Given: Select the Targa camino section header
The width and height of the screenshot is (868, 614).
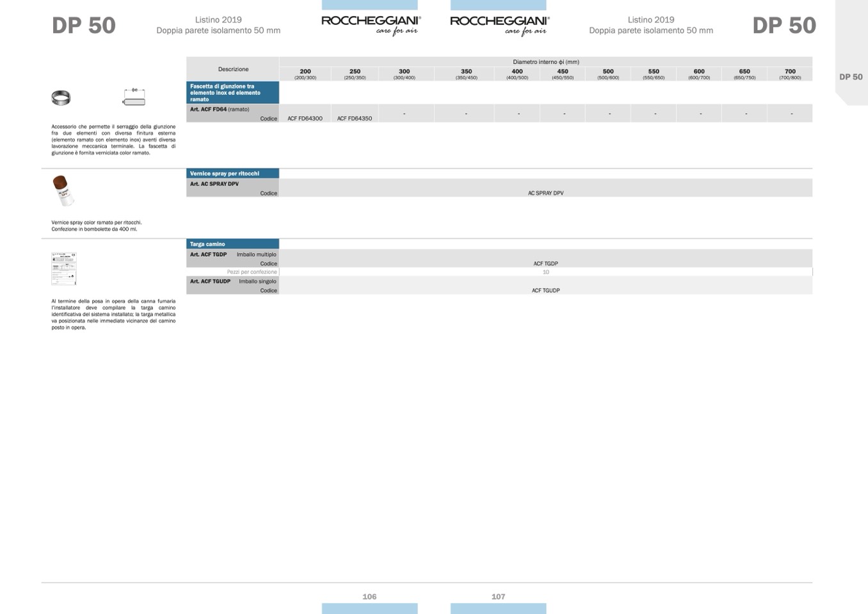Looking at the screenshot, I should 232,244.
